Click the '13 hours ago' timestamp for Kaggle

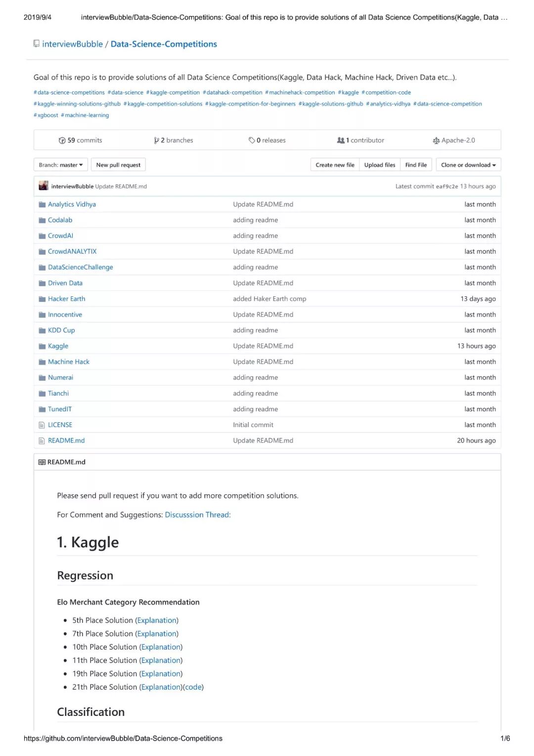[x=477, y=346]
